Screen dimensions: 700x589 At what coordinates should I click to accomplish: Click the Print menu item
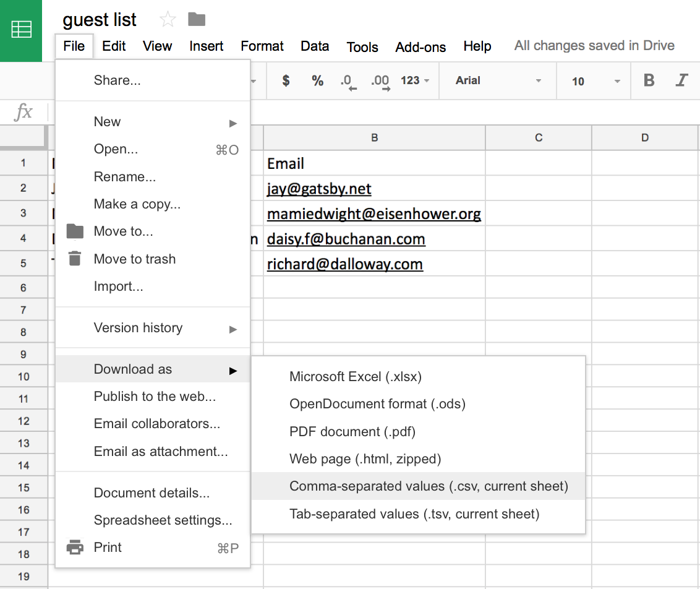point(108,548)
